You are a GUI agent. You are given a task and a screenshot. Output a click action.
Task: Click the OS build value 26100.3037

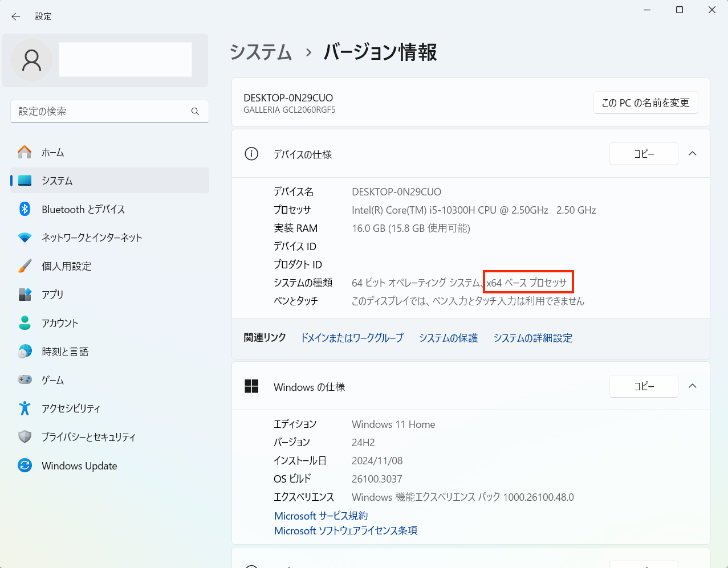click(x=377, y=479)
